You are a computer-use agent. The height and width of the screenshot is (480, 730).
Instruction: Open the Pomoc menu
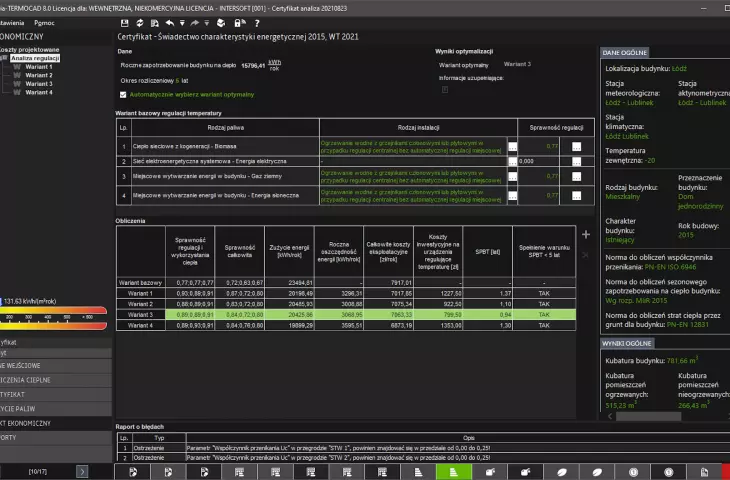(44, 23)
